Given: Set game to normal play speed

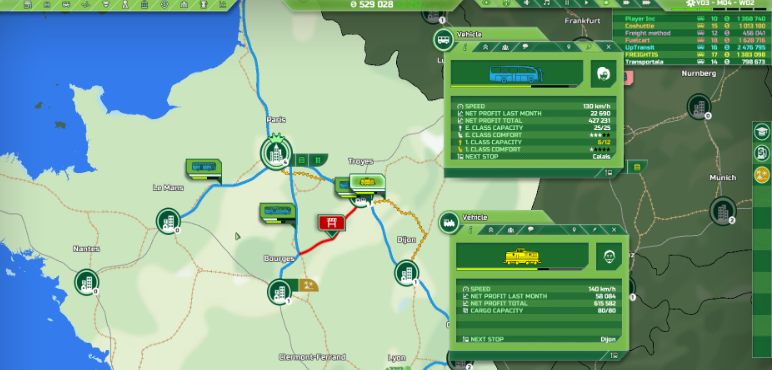Looking at the screenshot, I should [x=586, y=3].
